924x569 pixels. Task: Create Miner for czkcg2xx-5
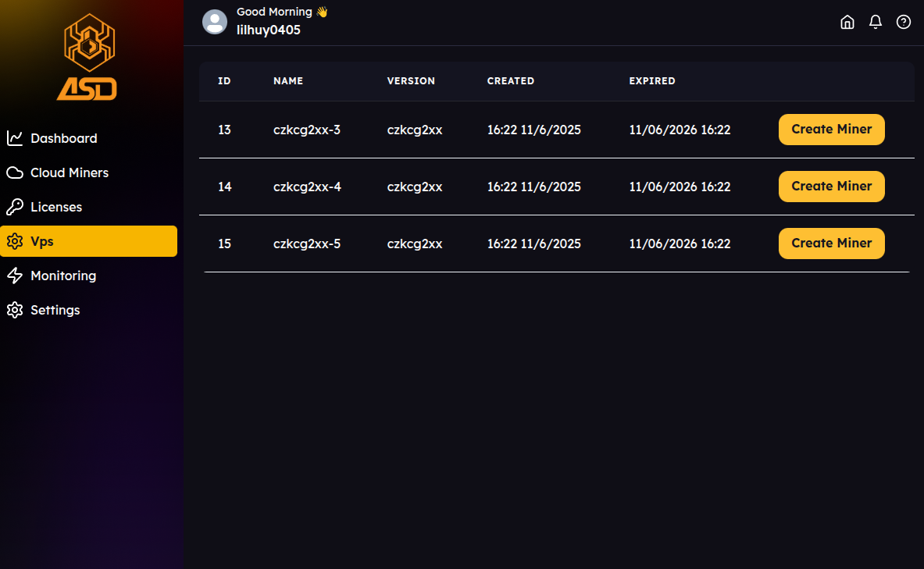click(831, 244)
